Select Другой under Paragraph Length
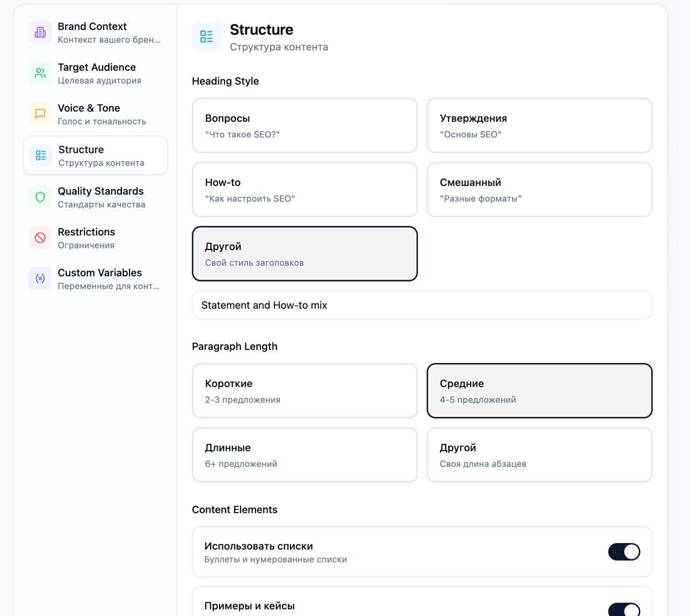The image size is (690, 616). [539, 455]
